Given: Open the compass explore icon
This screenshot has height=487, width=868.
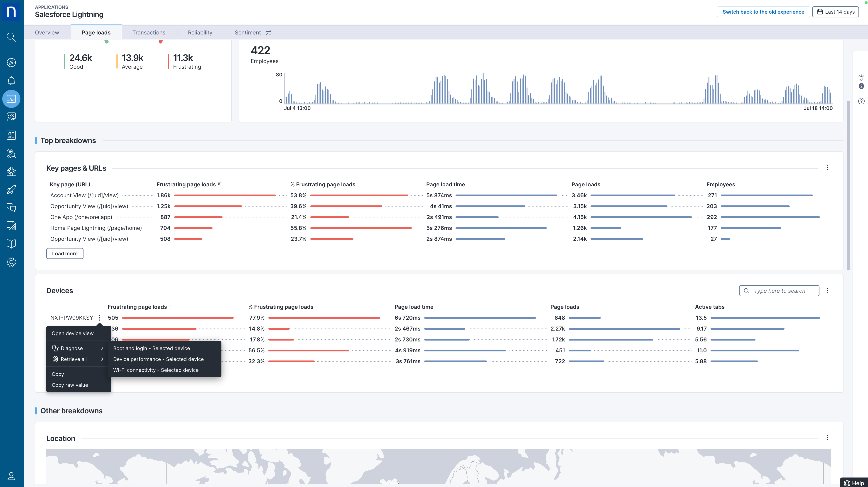Looking at the screenshot, I should 11,63.
